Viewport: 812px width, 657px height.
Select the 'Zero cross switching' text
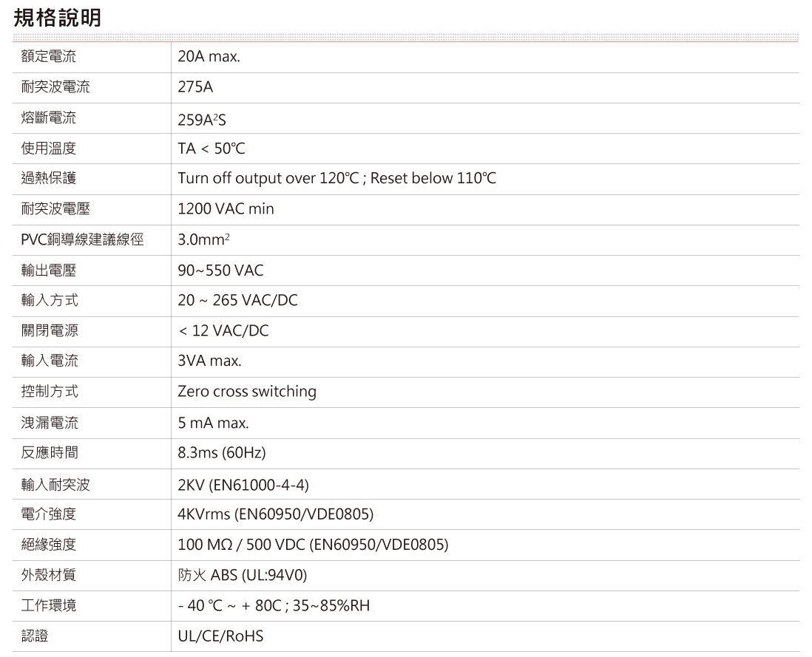[x=246, y=392]
